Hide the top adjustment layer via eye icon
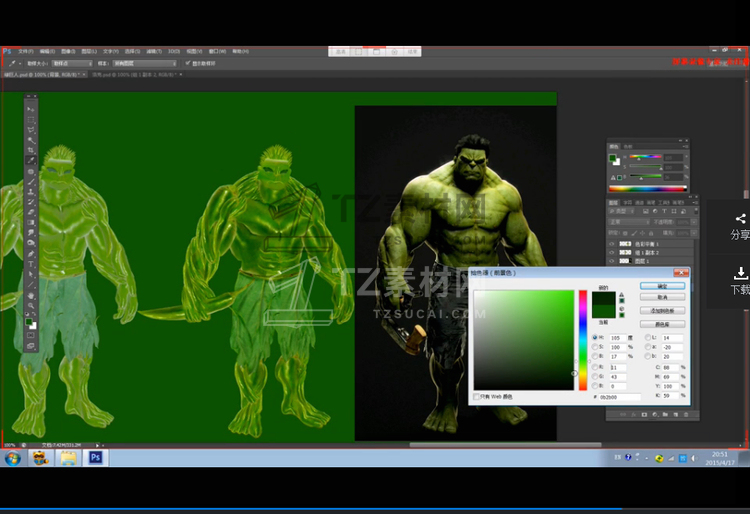 tap(612, 244)
